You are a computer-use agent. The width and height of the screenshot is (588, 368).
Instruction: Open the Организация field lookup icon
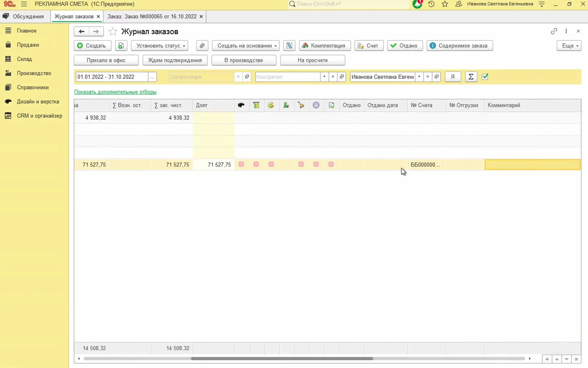[x=247, y=77]
